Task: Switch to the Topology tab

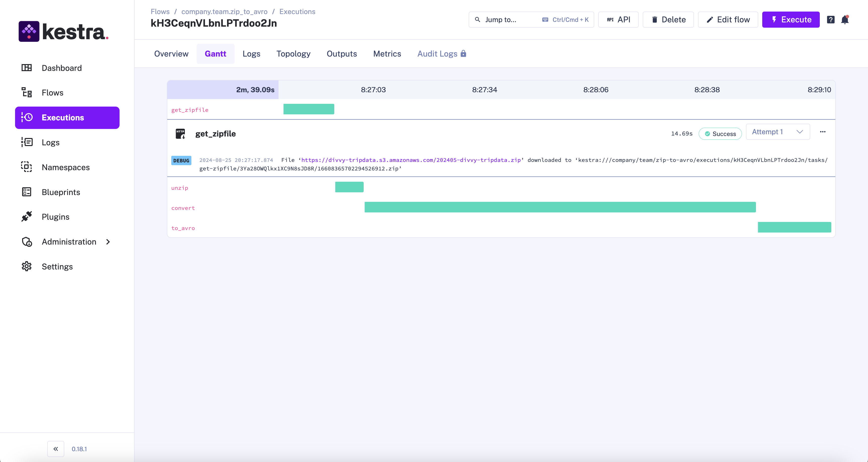Action: [293, 54]
